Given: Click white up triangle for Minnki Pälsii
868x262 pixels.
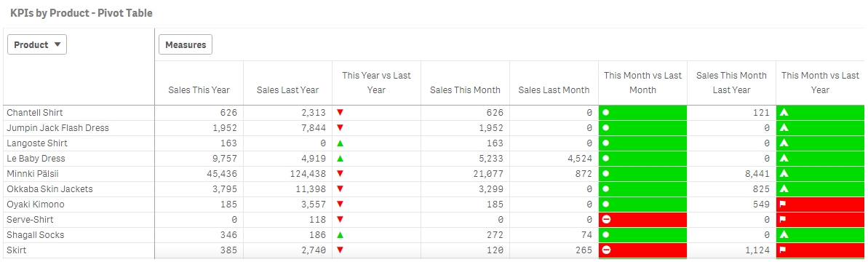Looking at the screenshot, I should 784,174.
